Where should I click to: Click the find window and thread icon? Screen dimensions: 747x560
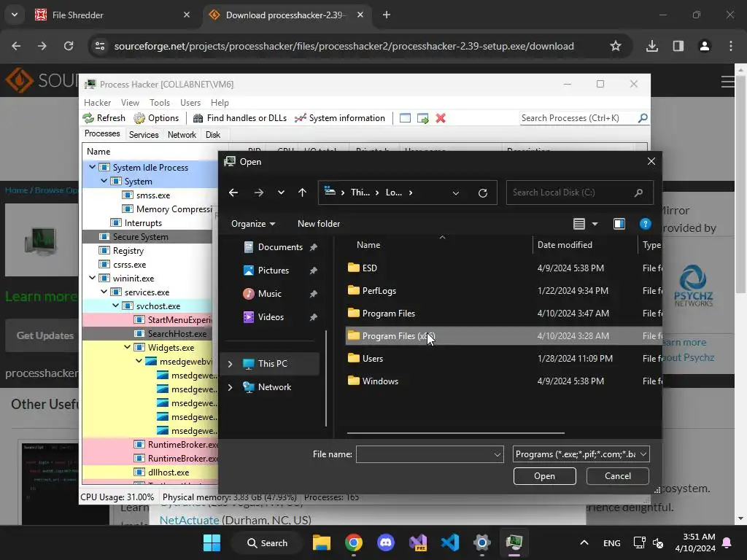coord(422,118)
